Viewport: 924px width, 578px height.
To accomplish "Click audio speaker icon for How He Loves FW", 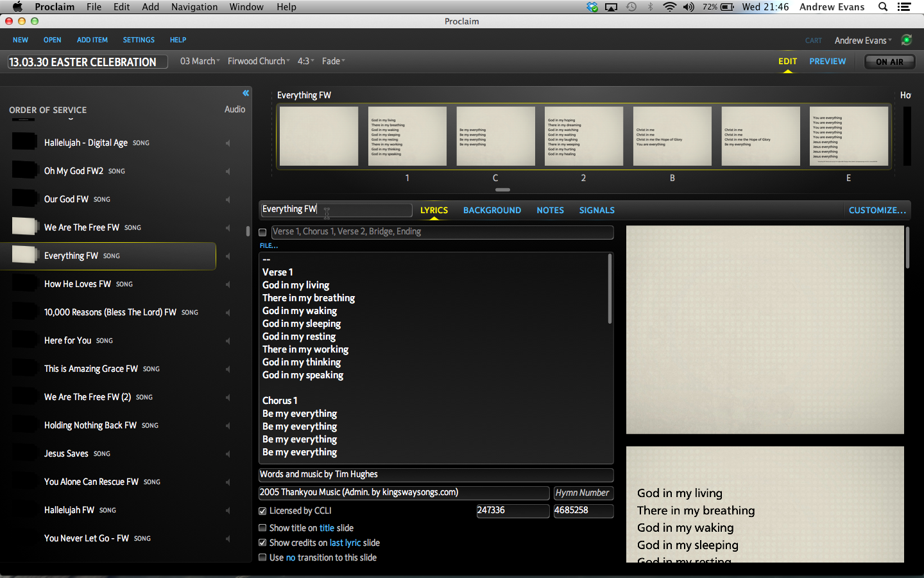I will click(x=228, y=285).
